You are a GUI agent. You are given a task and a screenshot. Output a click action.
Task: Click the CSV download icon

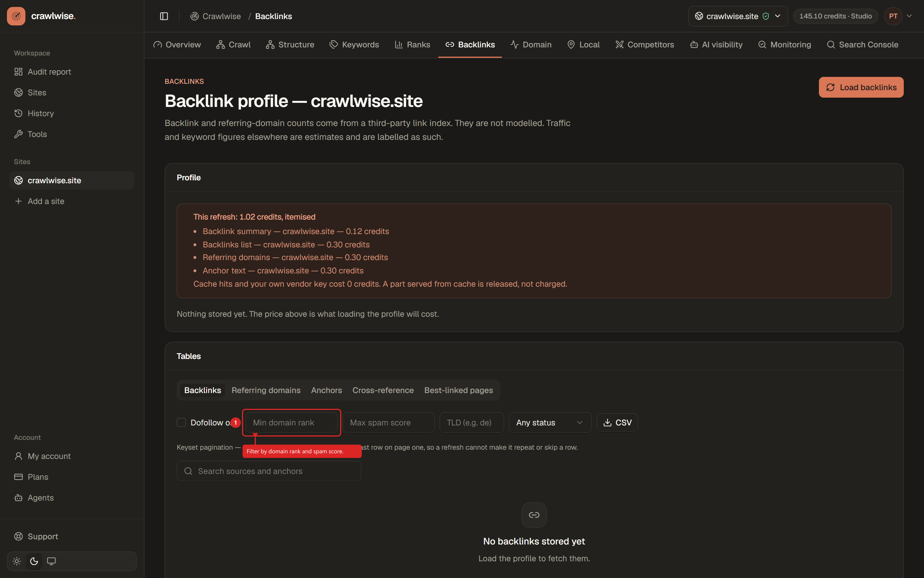[607, 423]
